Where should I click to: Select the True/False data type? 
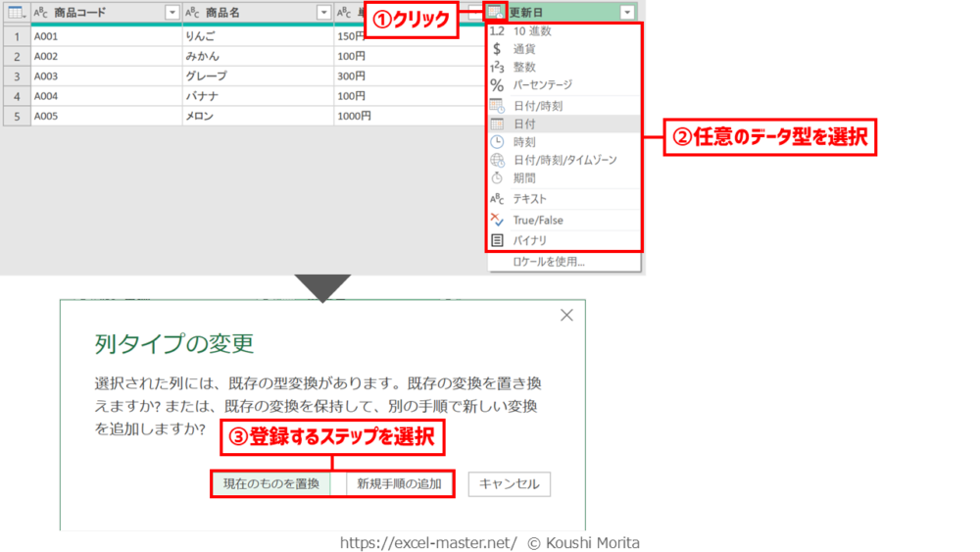tap(537, 221)
